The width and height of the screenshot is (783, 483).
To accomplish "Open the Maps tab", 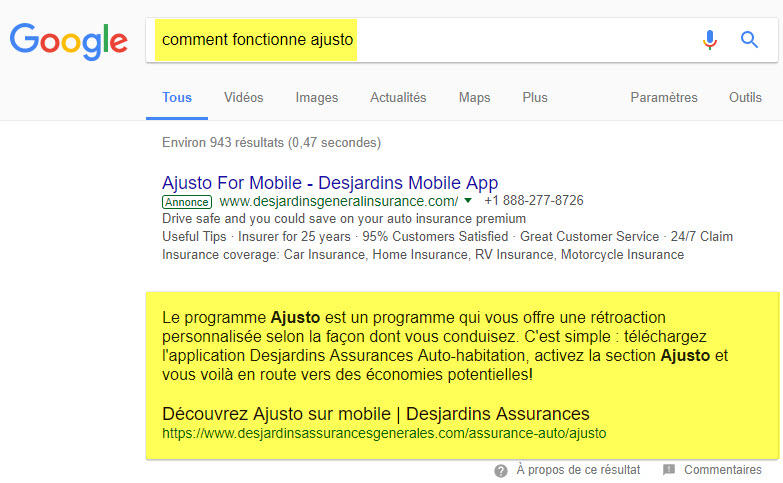I will (x=474, y=97).
